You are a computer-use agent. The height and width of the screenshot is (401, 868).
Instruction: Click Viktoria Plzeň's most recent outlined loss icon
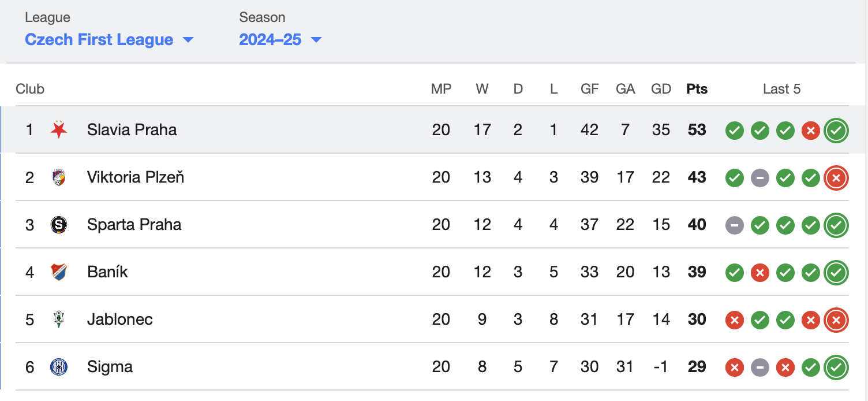[x=836, y=178]
